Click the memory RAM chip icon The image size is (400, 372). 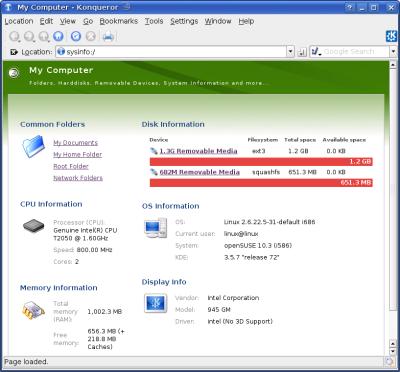tap(33, 310)
